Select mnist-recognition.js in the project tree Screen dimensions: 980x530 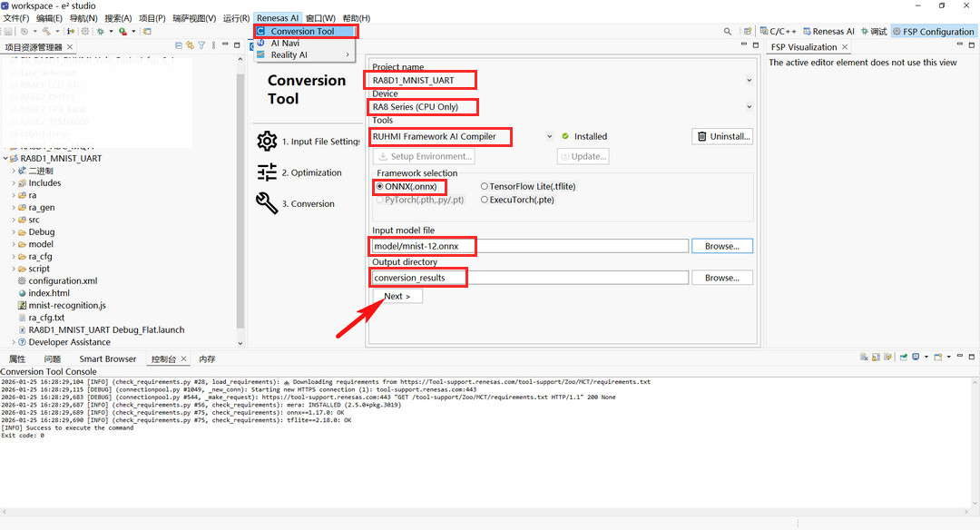coord(67,306)
